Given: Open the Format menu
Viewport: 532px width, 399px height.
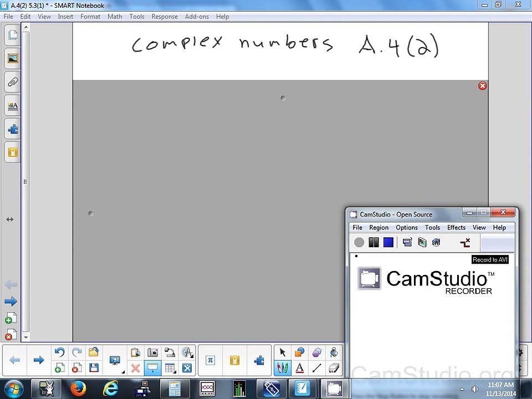Looking at the screenshot, I should pyautogui.click(x=90, y=17).
